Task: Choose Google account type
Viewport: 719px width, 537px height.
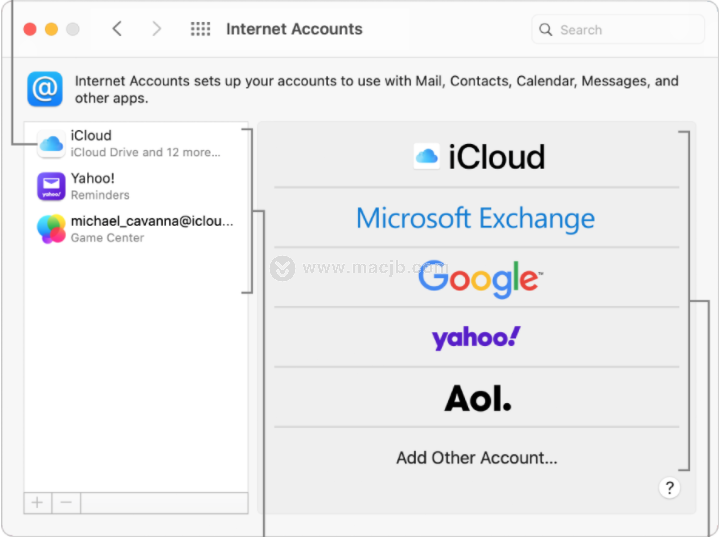Action: coord(476,278)
